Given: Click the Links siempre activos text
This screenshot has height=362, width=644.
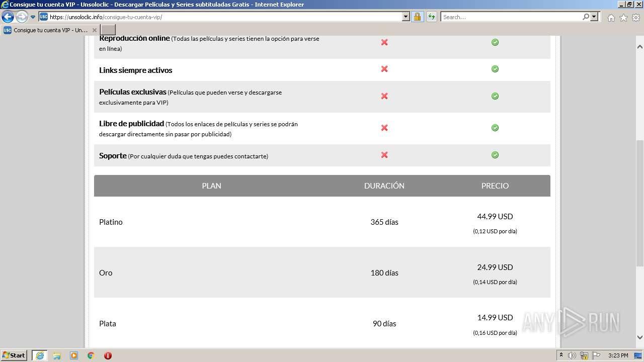Looking at the screenshot, I should click(x=135, y=70).
